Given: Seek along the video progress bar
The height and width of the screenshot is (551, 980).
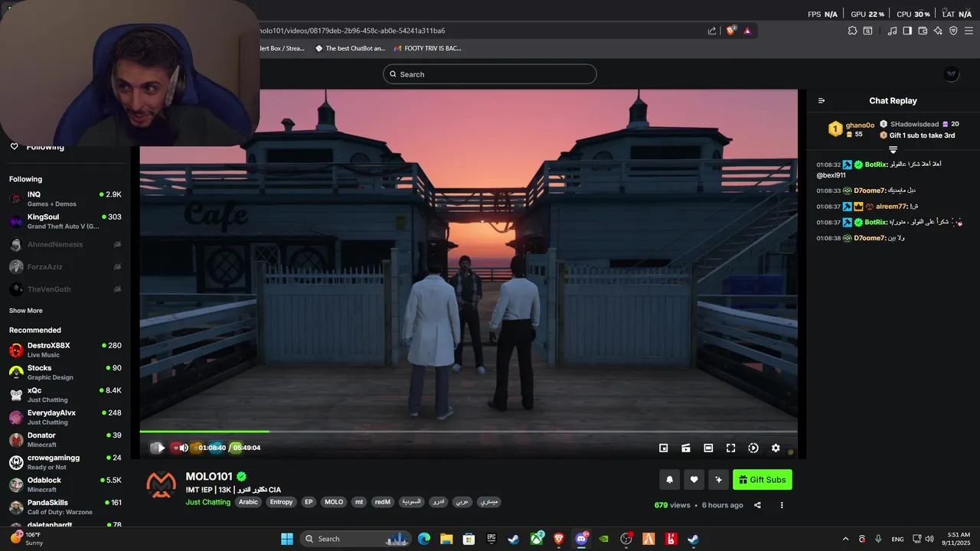Looking at the screenshot, I should pos(469,432).
